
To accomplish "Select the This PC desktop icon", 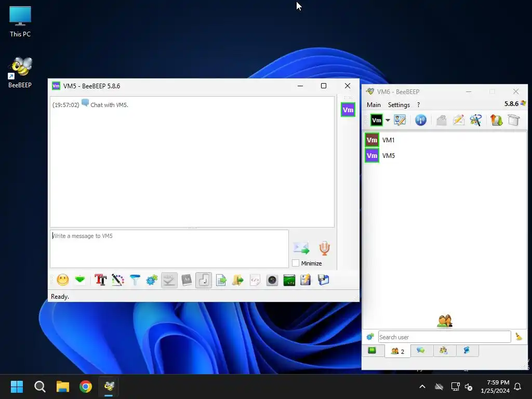I will (20, 22).
